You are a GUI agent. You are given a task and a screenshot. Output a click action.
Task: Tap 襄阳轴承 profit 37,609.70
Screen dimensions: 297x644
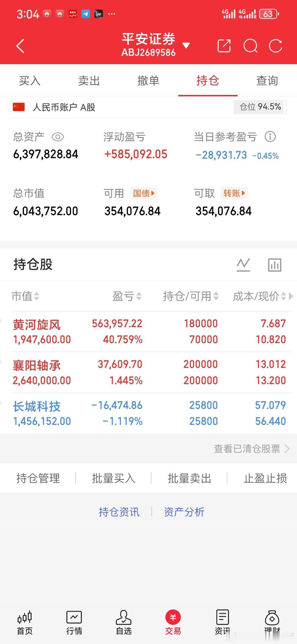[120, 364]
